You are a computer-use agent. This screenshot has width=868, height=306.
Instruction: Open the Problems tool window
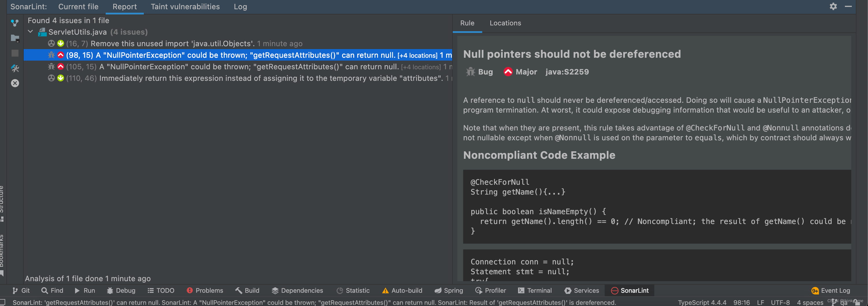coord(205,290)
